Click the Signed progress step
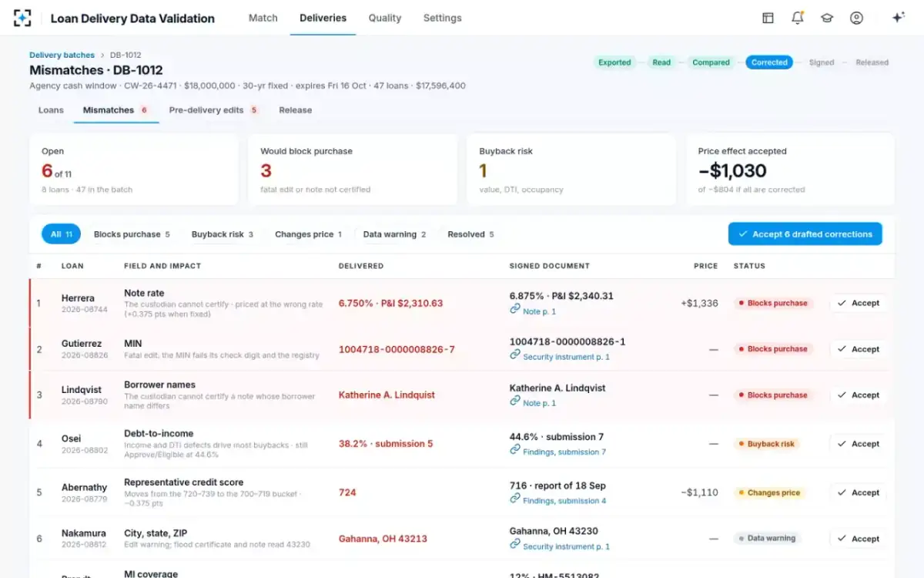 pos(822,62)
